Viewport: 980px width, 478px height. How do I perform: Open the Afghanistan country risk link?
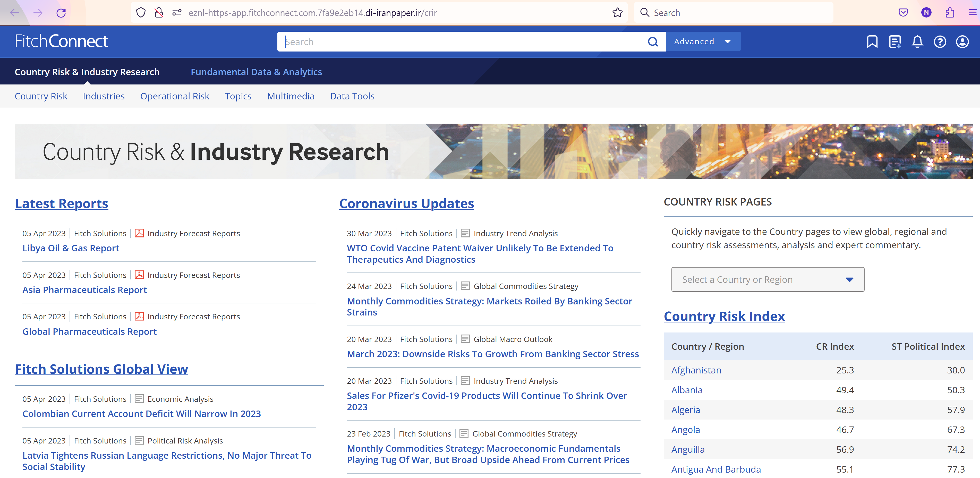(x=696, y=370)
